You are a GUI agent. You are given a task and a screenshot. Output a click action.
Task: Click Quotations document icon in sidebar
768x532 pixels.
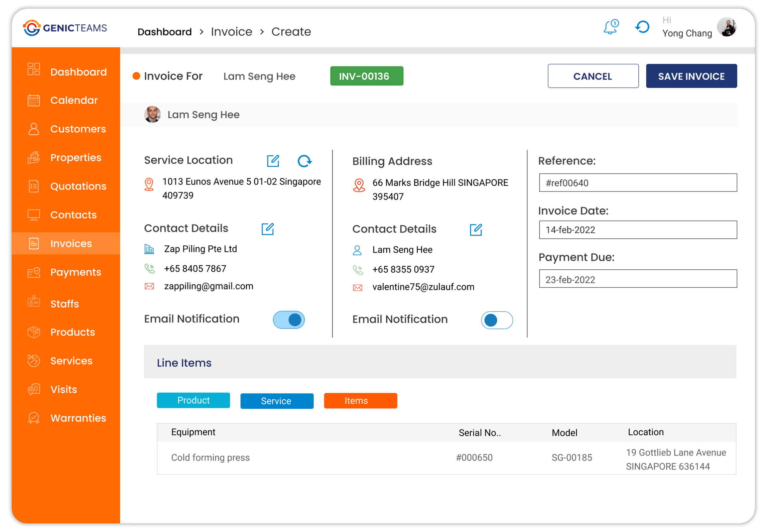tap(34, 186)
